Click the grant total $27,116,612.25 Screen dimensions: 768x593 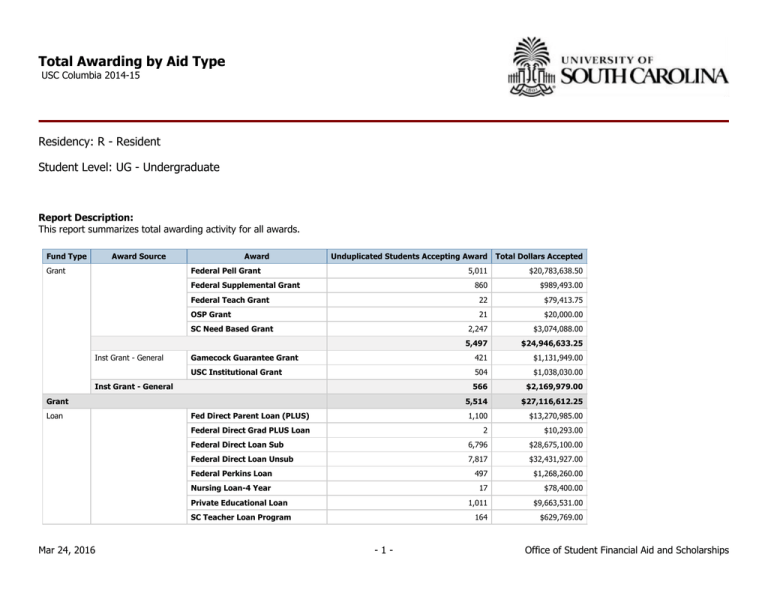[552, 401]
